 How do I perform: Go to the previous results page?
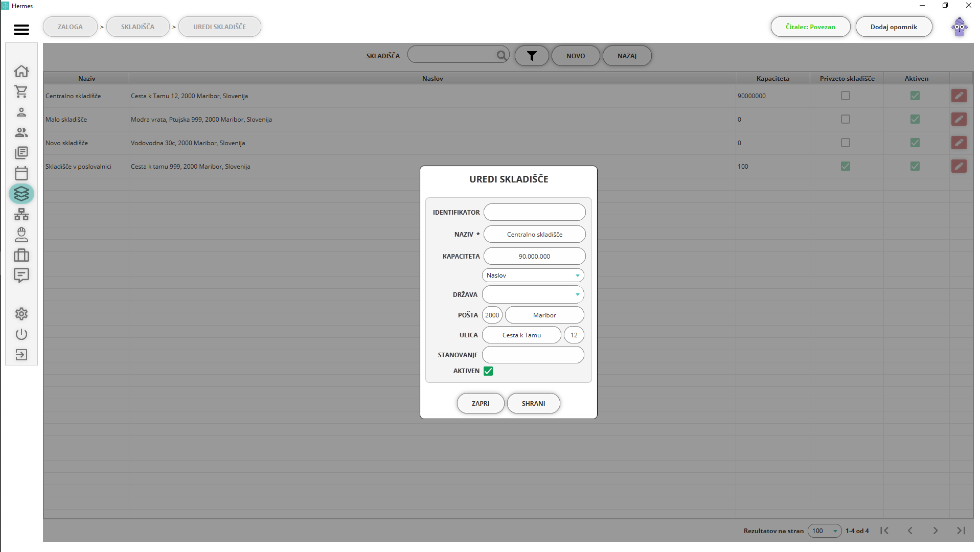tap(910, 531)
